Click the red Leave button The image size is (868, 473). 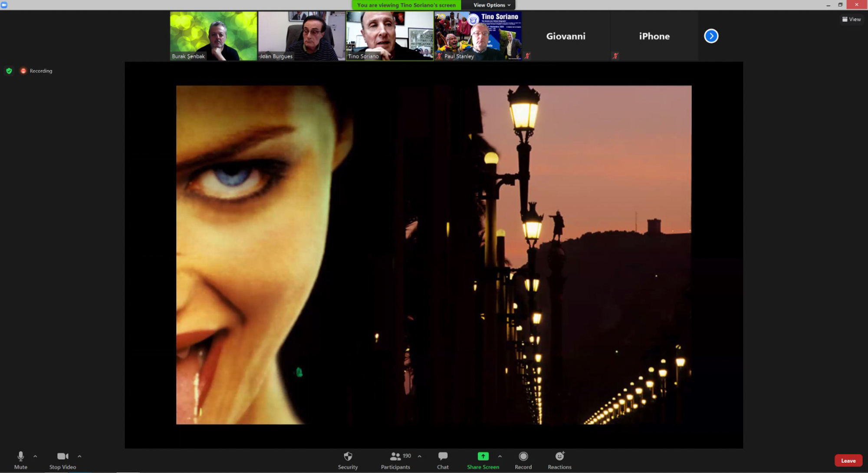[848, 461]
